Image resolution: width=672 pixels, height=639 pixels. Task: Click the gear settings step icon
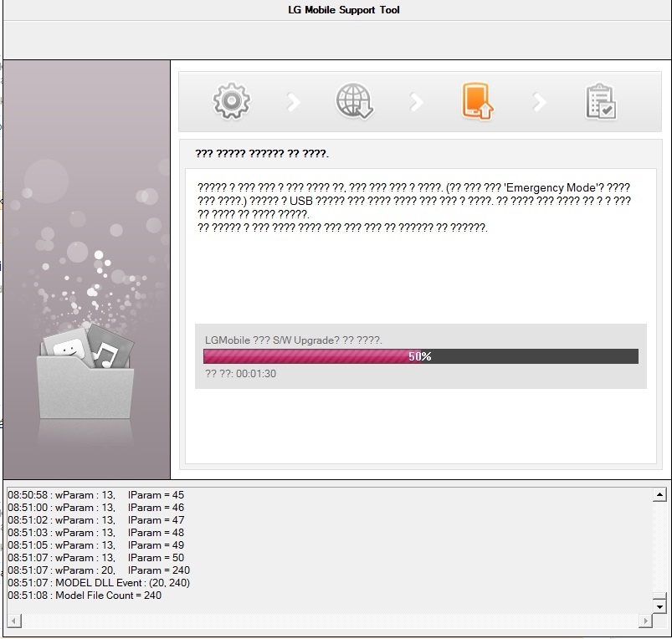232,101
